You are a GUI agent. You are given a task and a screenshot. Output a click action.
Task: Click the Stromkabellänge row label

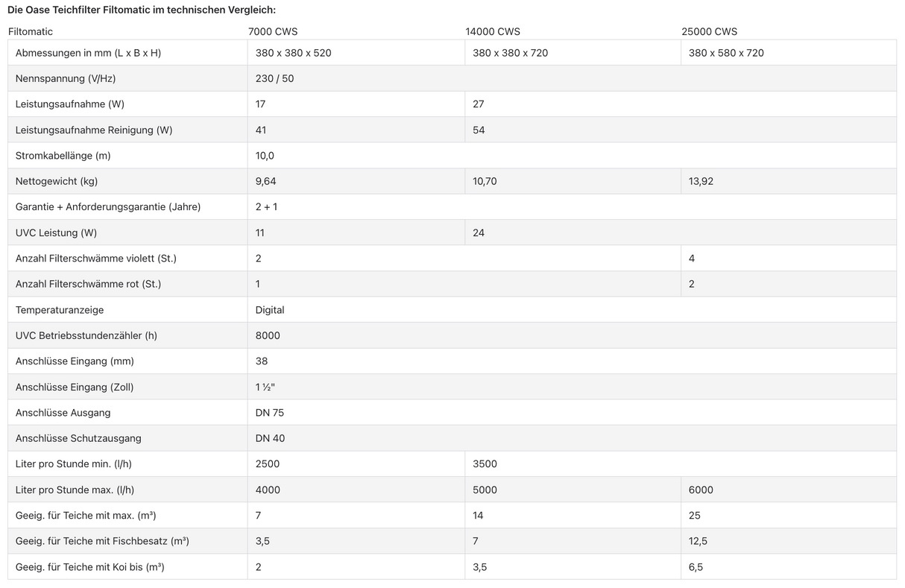(x=63, y=156)
